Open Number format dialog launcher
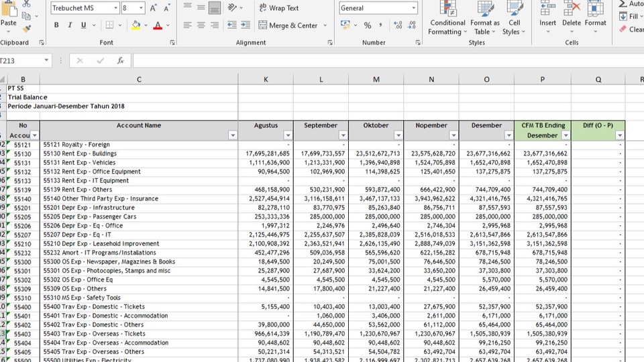Screen dimensions: 644x362 418,42
